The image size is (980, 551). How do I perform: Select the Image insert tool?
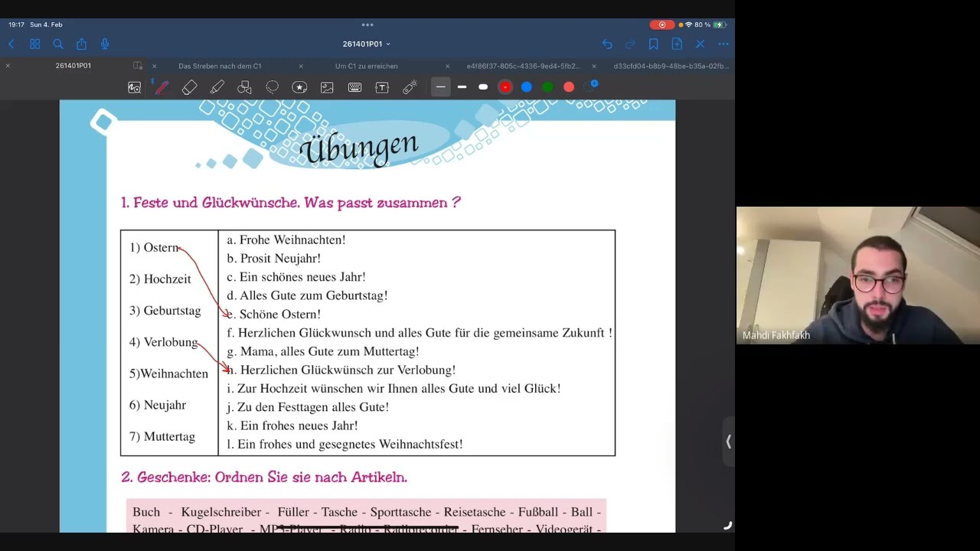[x=327, y=87]
